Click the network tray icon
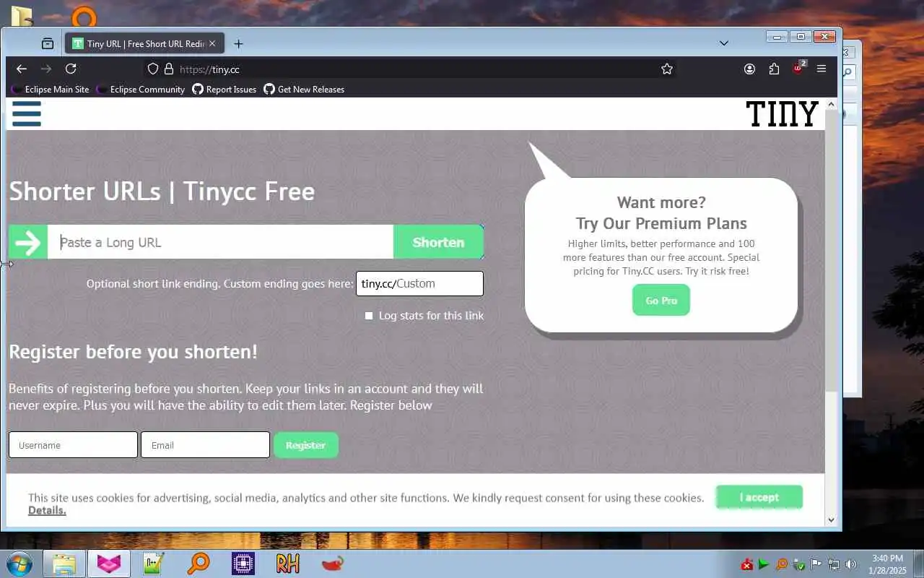This screenshot has height=578, width=924. click(834, 564)
